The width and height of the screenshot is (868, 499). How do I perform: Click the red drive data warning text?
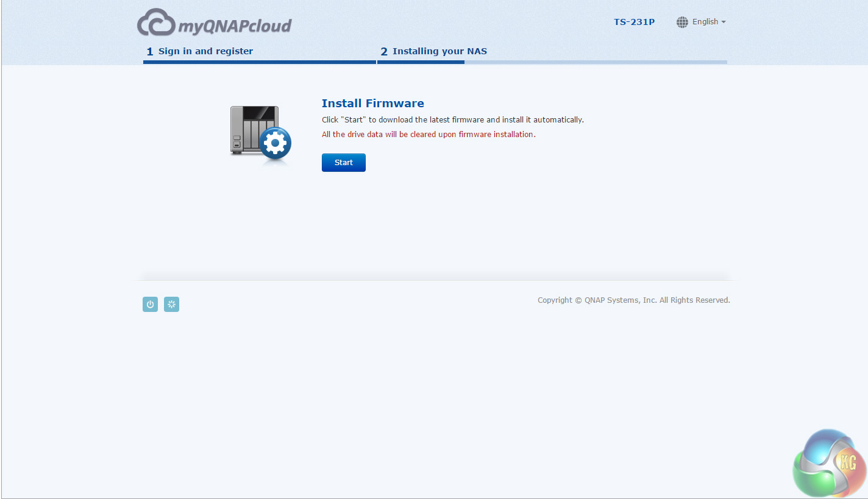click(429, 134)
